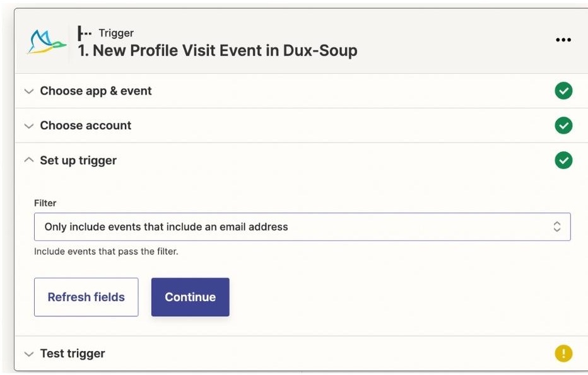The width and height of the screenshot is (588, 375).
Task: Open the Choose account section
Action: pos(86,125)
